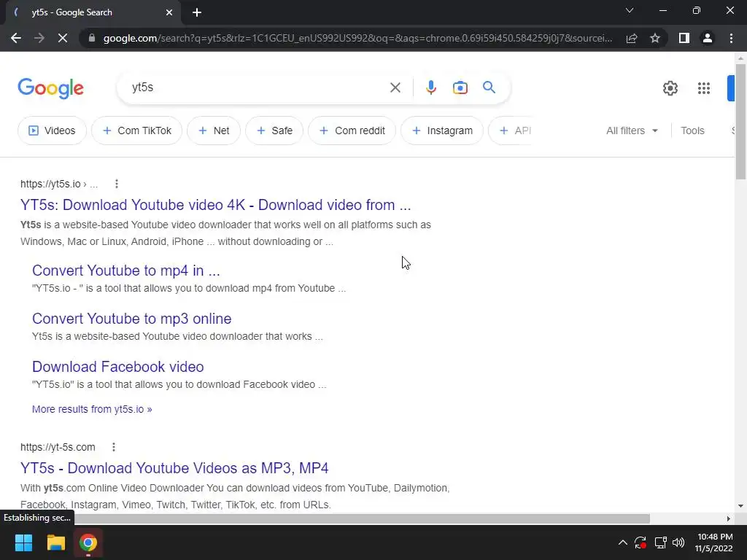747x560 pixels.
Task: Click More results from yt5s.io
Action: coord(92,409)
